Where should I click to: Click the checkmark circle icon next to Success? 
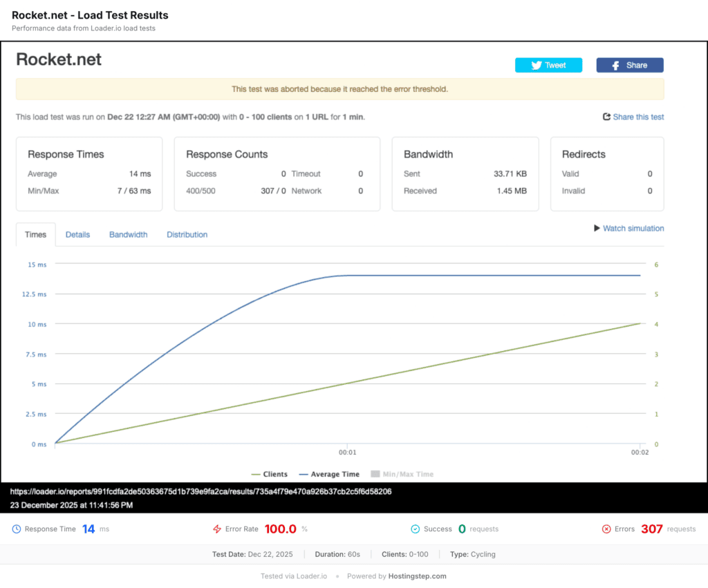pos(416,529)
